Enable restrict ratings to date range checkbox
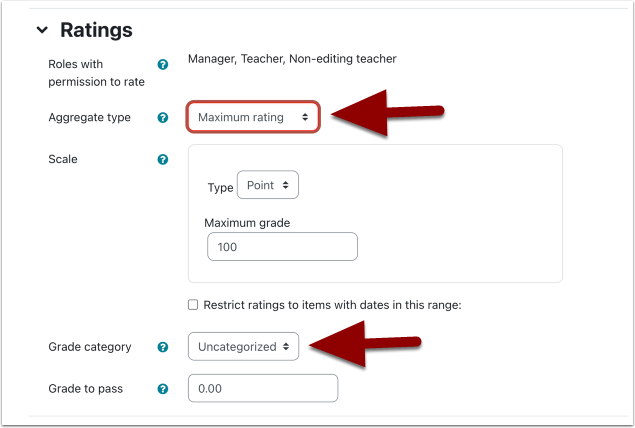This screenshot has height=428, width=635. [193, 305]
